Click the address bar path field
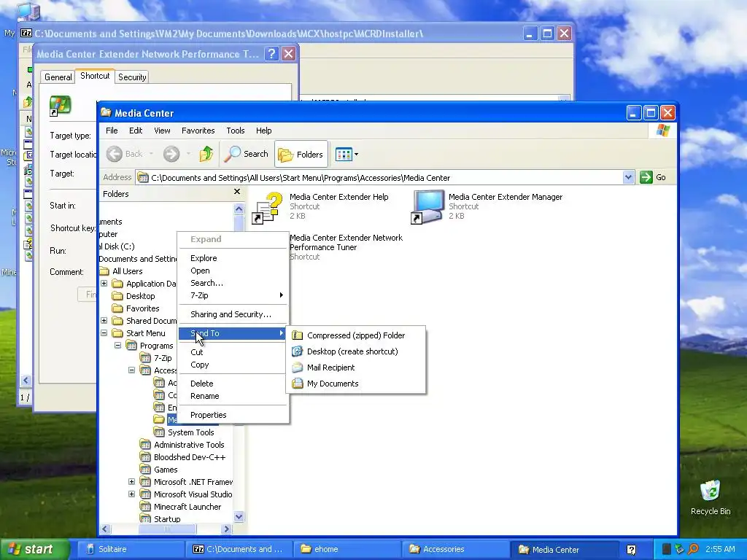The height and width of the screenshot is (560, 747). [x=379, y=178]
